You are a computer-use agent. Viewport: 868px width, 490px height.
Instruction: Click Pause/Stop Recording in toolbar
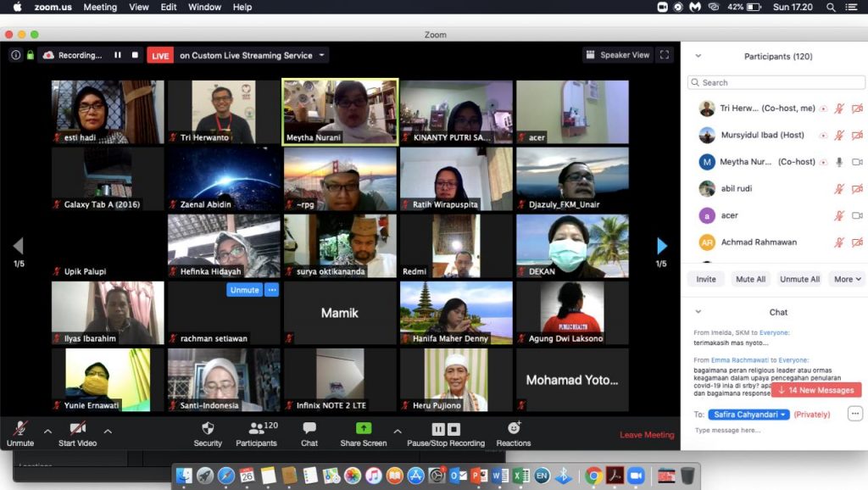[x=446, y=434]
